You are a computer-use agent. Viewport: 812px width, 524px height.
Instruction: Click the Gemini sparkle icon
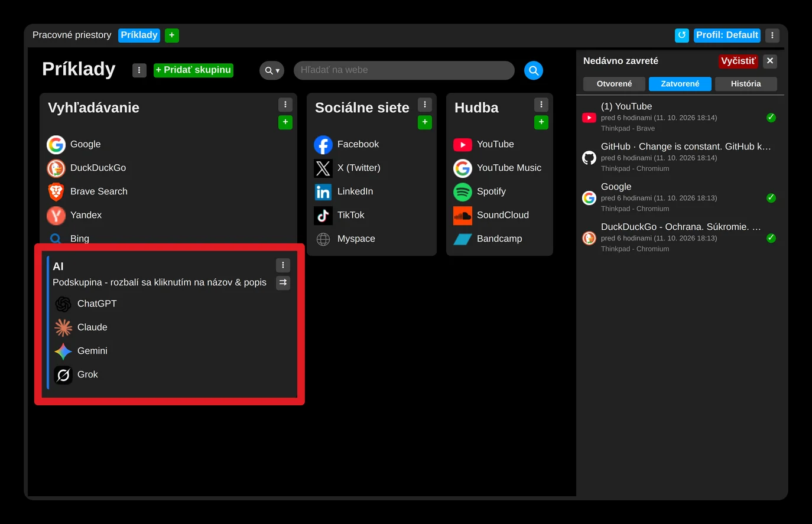(63, 351)
